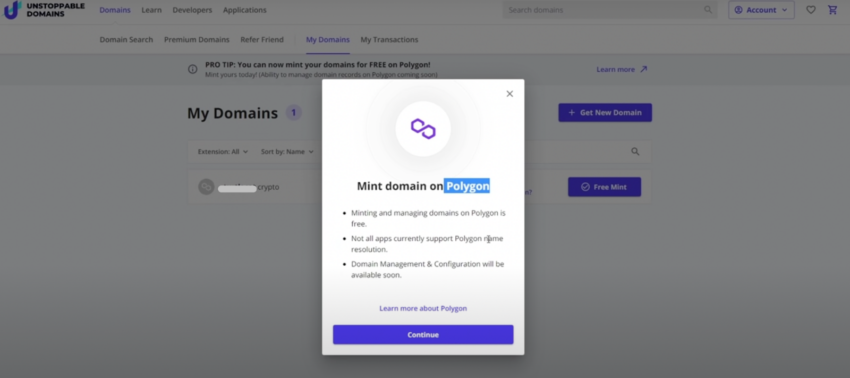Focus the Search domains input field
The width and height of the screenshot is (850, 378).
click(604, 10)
